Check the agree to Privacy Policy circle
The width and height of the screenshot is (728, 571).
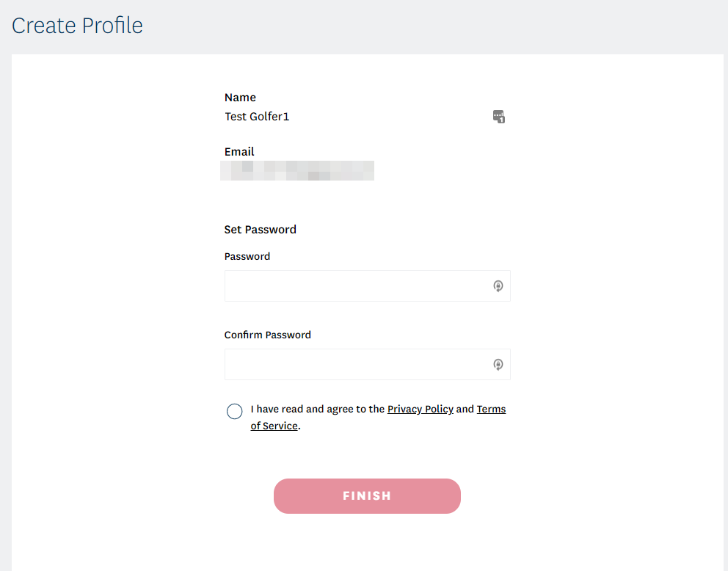tap(235, 411)
